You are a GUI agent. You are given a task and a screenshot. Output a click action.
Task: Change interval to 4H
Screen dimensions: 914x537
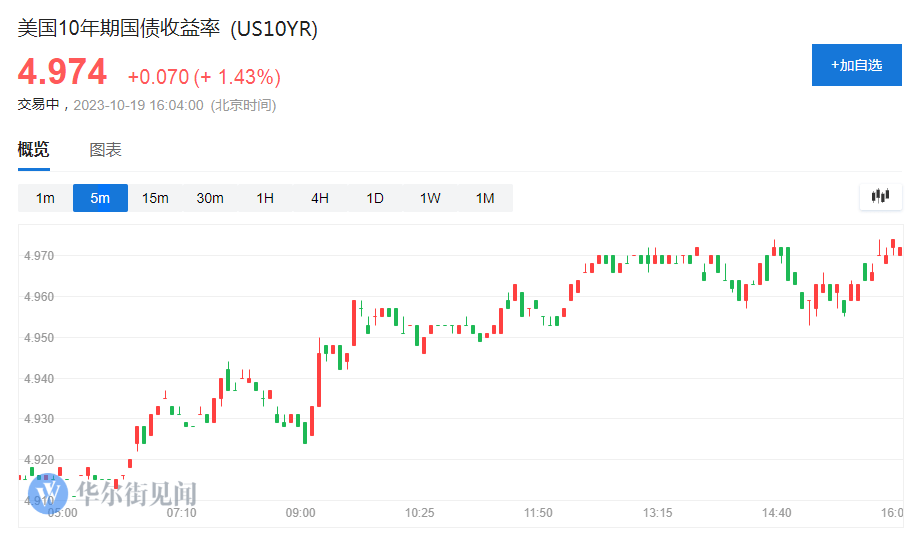point(320,198)
